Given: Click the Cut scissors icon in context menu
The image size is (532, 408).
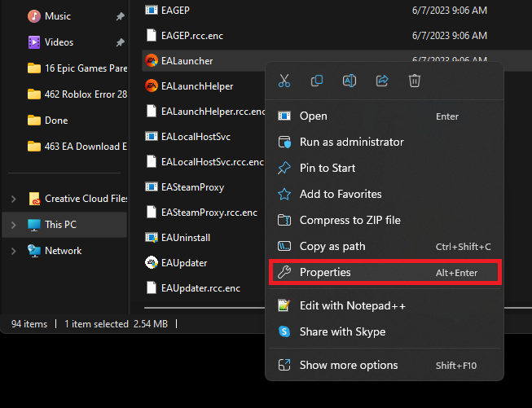Looking at the screenshot, I should click(284, 81).
